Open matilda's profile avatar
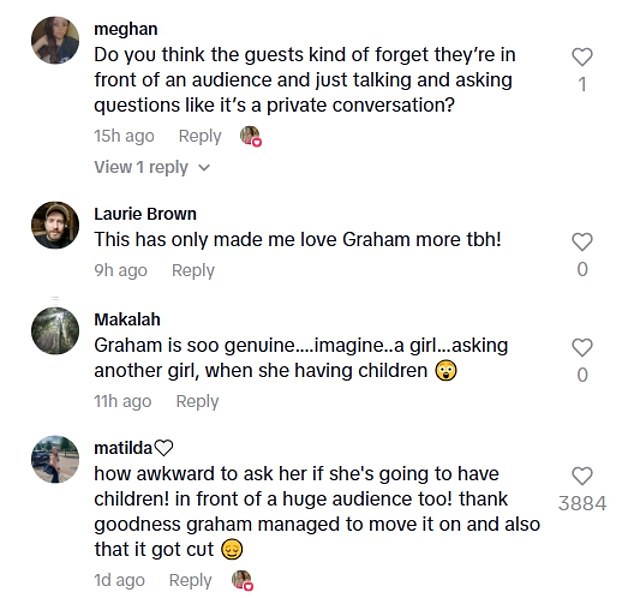 [x=56, y=460]
